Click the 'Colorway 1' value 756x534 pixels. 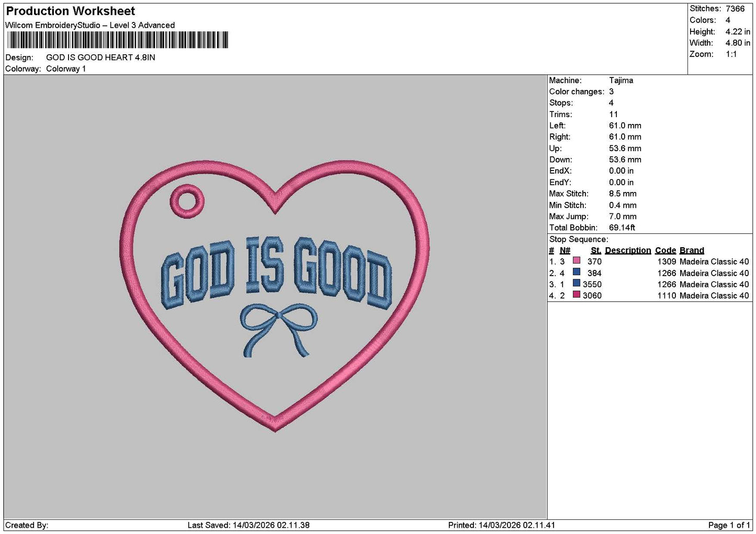point(66,69)
